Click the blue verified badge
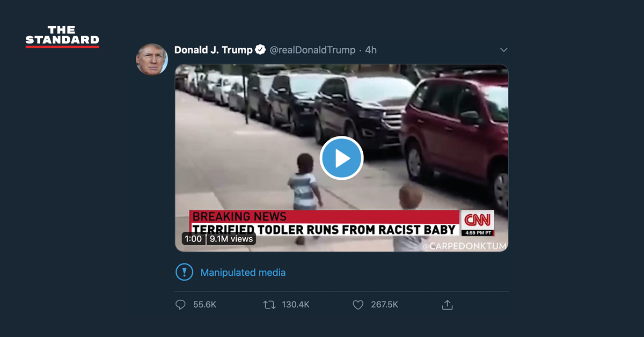 (260, 50)
